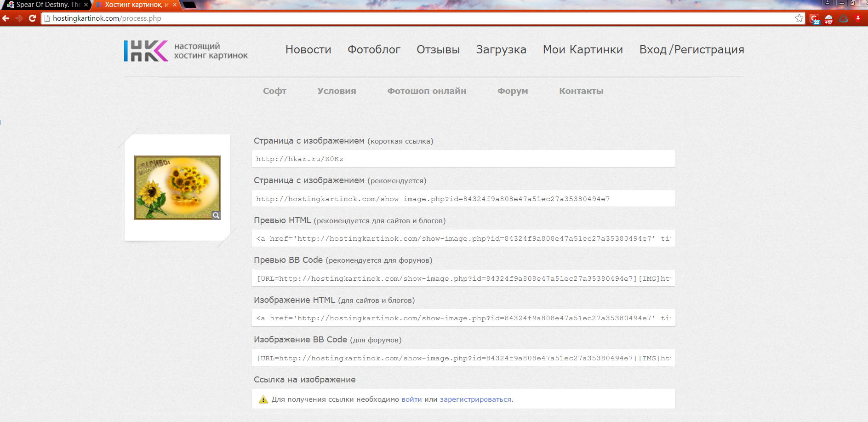The height and width of the screenshot is (422, 868).
Task: Select the Превью HTML code field
Action: click(x=463, y=238)
